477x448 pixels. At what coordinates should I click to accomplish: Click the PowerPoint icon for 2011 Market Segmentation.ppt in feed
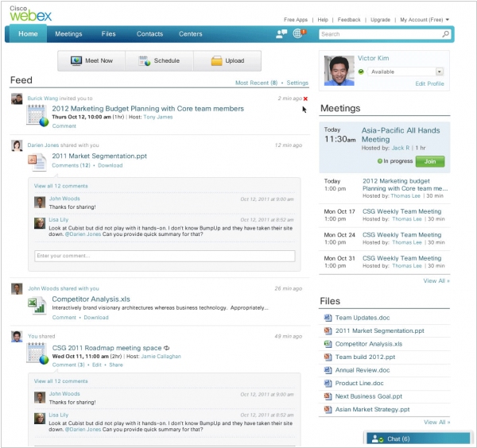[x=37, y=162]
